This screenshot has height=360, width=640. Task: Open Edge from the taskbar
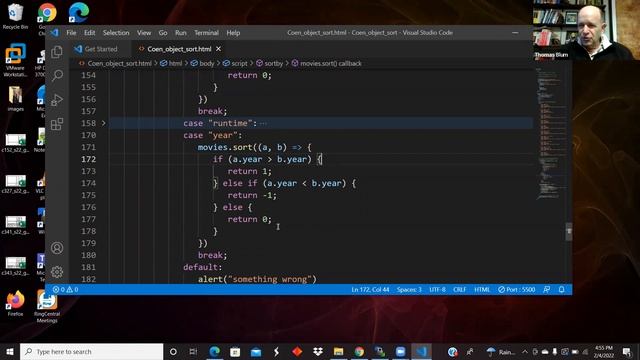tap(215, 351)
